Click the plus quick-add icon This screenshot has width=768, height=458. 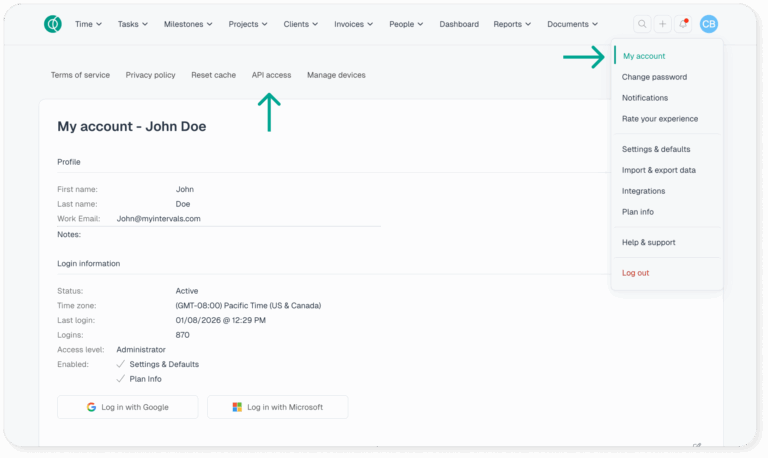pos(662,24)
